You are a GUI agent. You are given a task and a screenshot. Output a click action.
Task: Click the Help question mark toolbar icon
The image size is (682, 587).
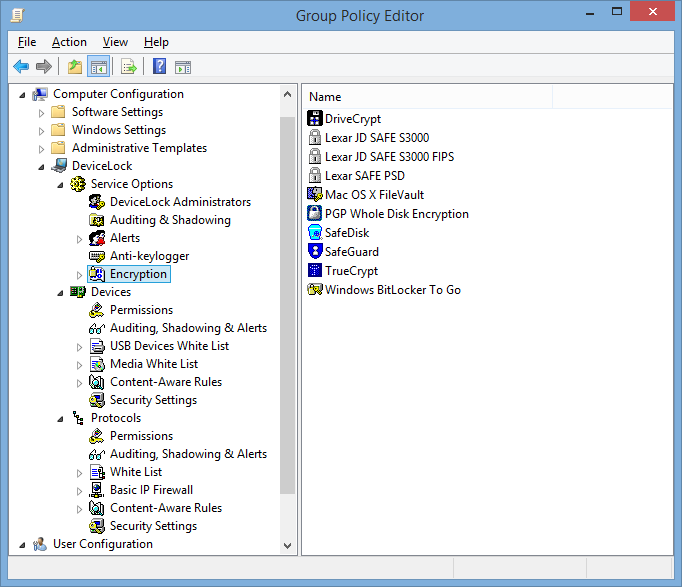pyautogui.click(x=160, y=67)
